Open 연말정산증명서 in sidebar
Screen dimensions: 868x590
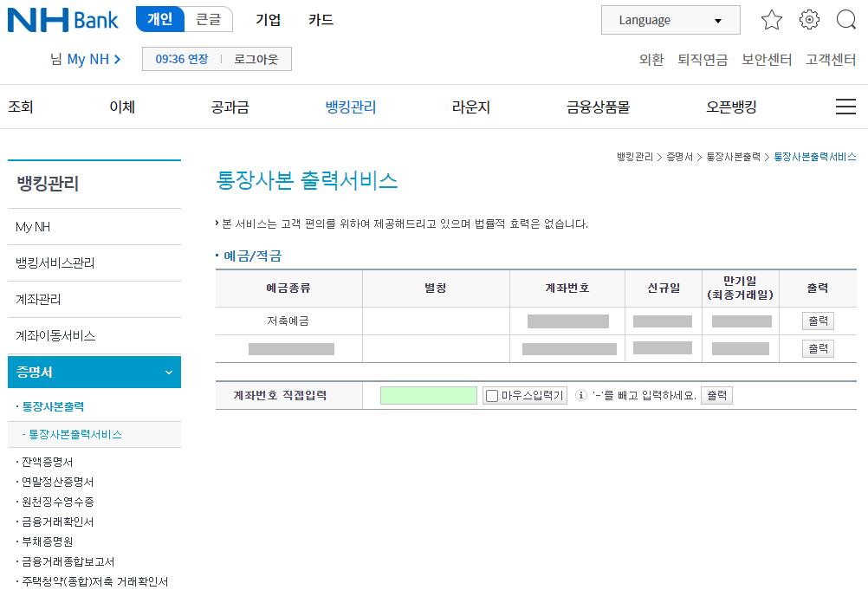(57, 482)
